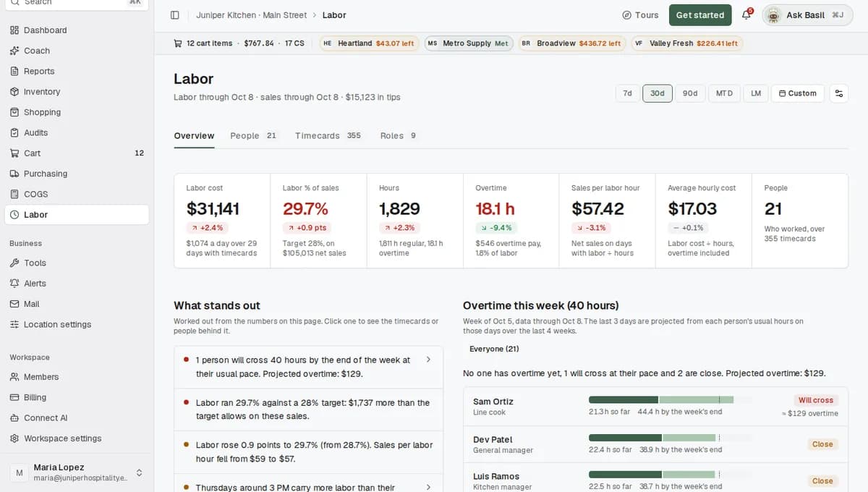
Task: Click the Will cross badge for Sam Ortiz
Action: point(815,400)
